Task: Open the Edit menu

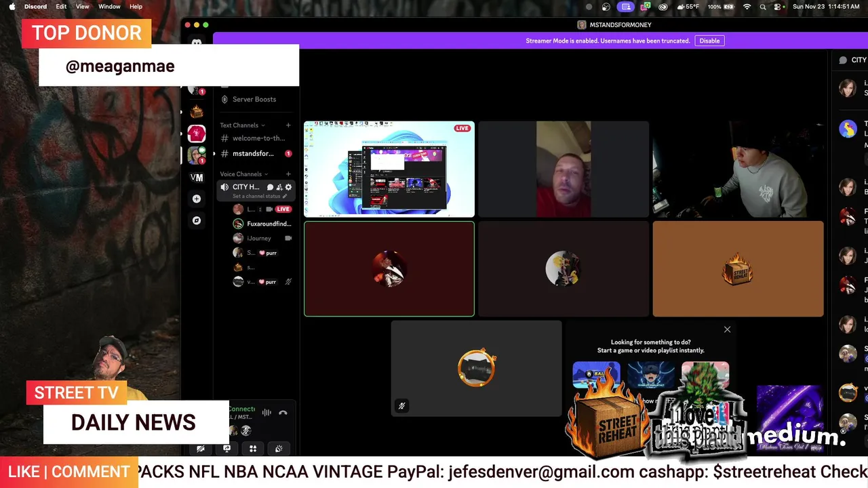Action: pos(61,7)
